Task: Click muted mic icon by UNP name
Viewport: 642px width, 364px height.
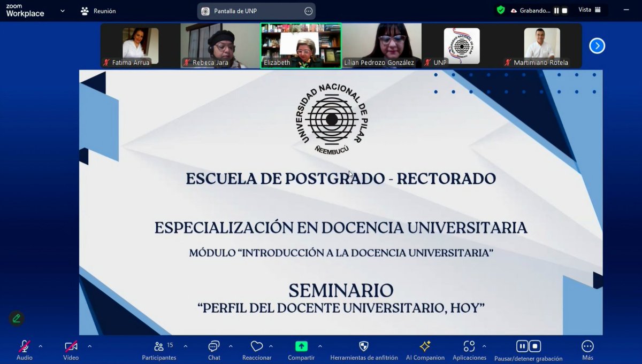Action: point(427,63)
